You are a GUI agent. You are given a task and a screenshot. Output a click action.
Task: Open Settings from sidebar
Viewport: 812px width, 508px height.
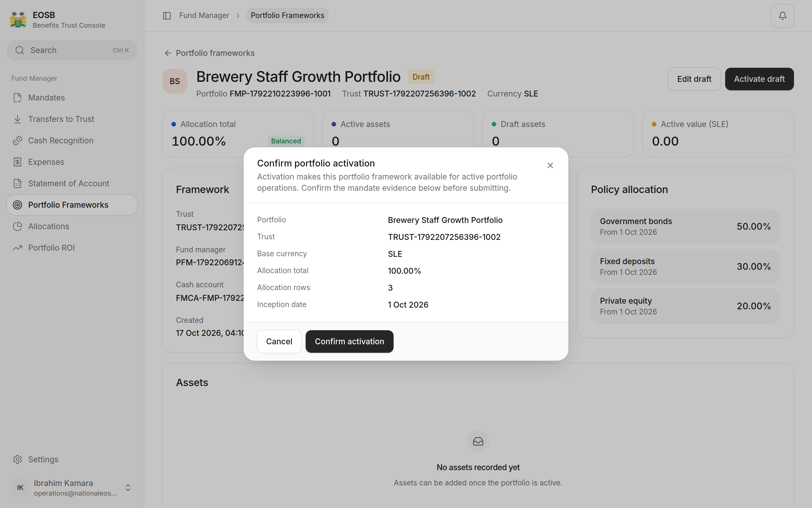click(x=72, y=459)
